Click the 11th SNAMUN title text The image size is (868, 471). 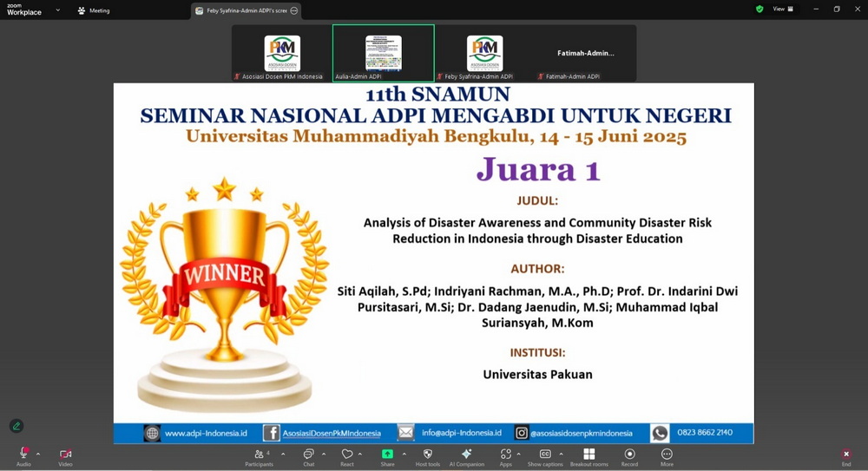tap(437, 94)
